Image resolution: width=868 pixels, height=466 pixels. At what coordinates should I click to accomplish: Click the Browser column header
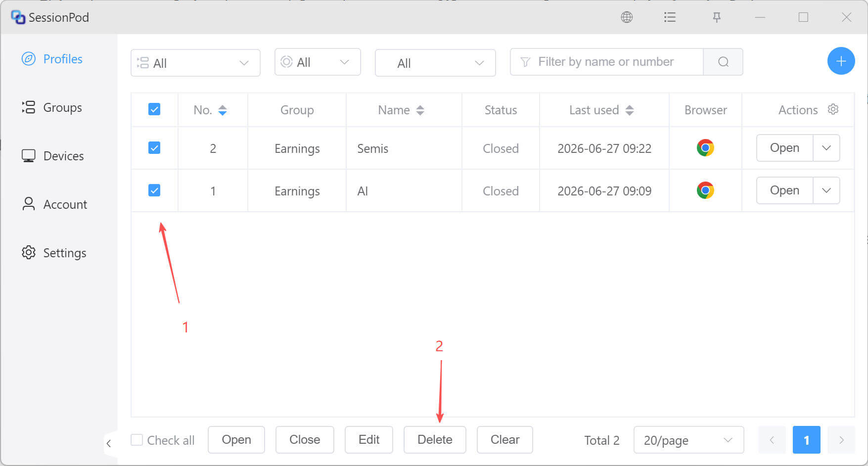click(x=705, y=110)
